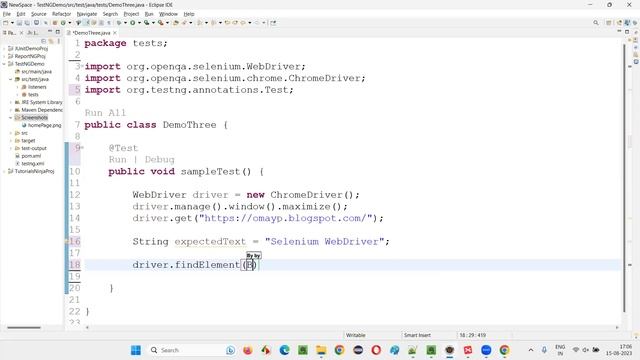
Task: Click the Coverage run icon
Action: pos(147,23)
